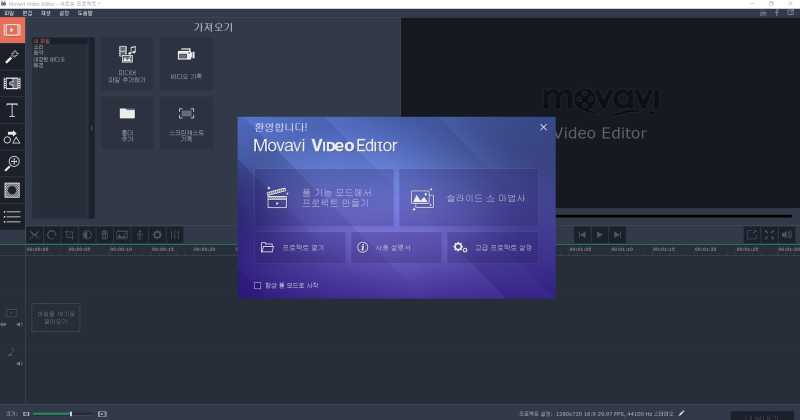Click the Rotate clip tool
800x420 pixels.
52,235
